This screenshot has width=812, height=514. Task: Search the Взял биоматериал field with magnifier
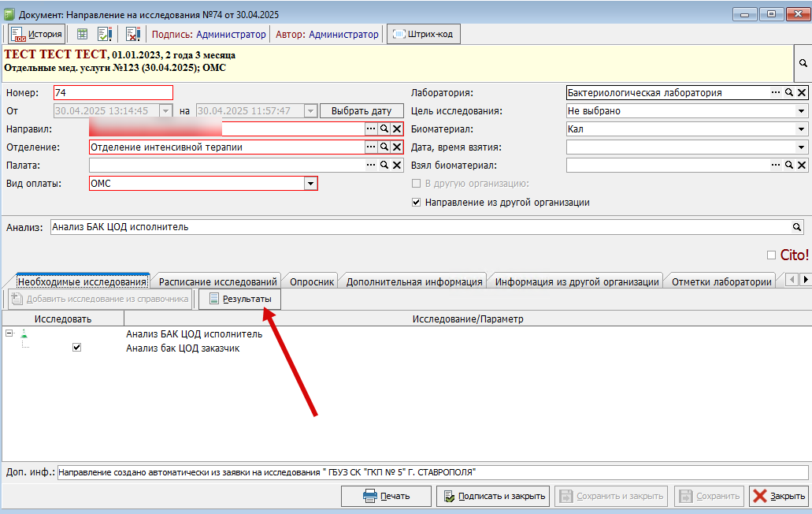(788, 165)
